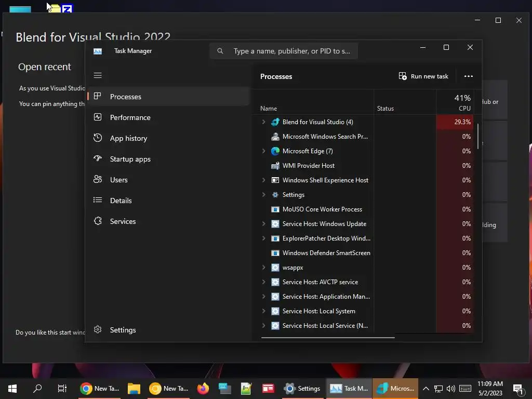Image resolution: width=532 pixels, height=399 pixels.
Task: Click the vertical scrollbar of process list
Action: coord(478,137)
